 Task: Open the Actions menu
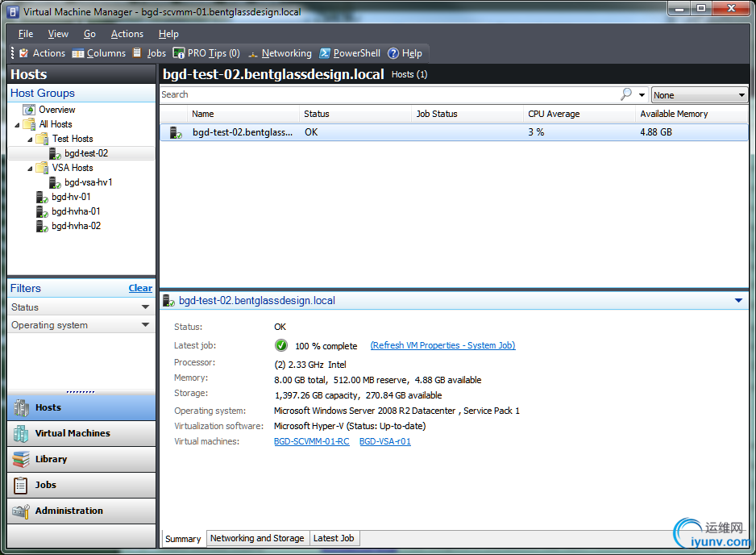(127, 34)
